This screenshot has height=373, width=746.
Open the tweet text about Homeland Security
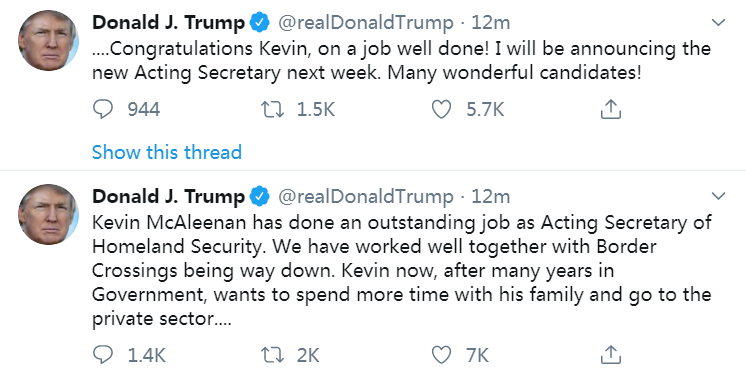(402, 271)
